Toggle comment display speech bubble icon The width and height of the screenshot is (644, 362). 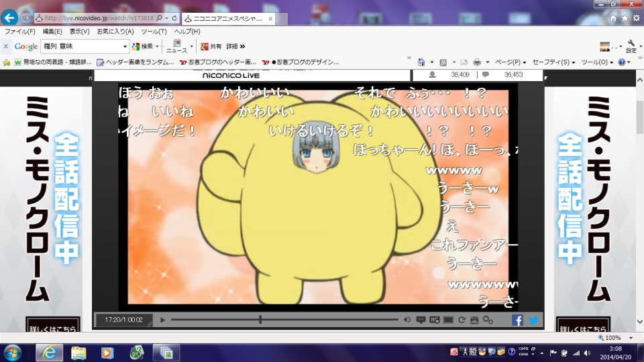click(x=421, y=320)
